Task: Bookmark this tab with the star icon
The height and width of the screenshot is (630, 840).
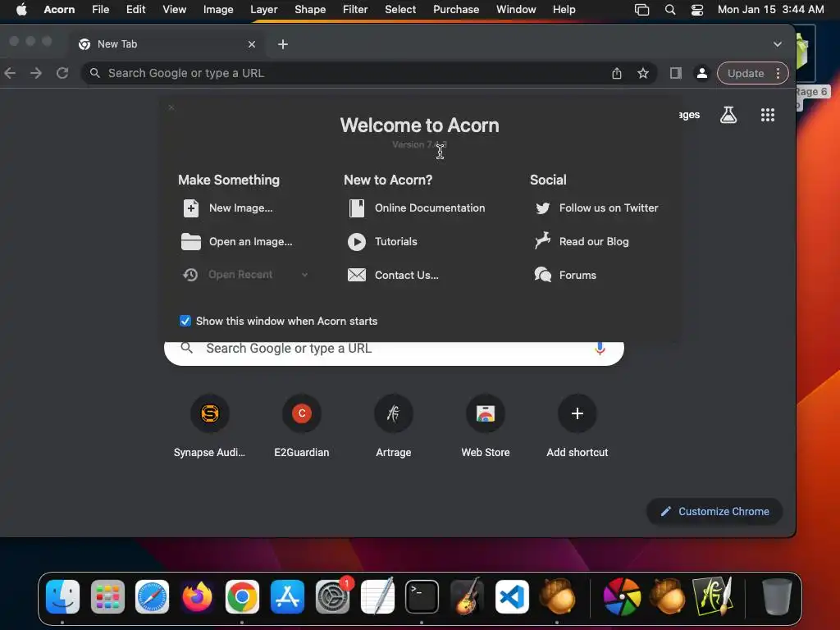Action: 643,73
